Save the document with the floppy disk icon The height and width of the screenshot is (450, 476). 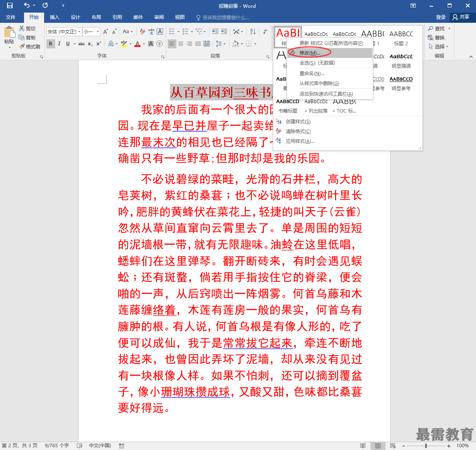click(10, 6)
